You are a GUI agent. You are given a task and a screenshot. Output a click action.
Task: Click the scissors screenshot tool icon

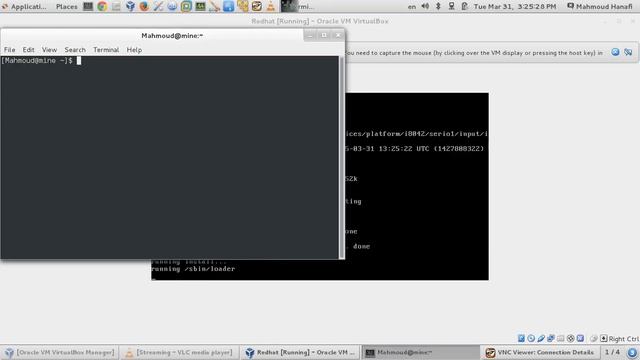coord(158,6)
